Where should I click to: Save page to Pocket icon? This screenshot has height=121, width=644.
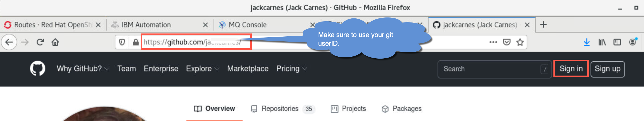point(506,42)
